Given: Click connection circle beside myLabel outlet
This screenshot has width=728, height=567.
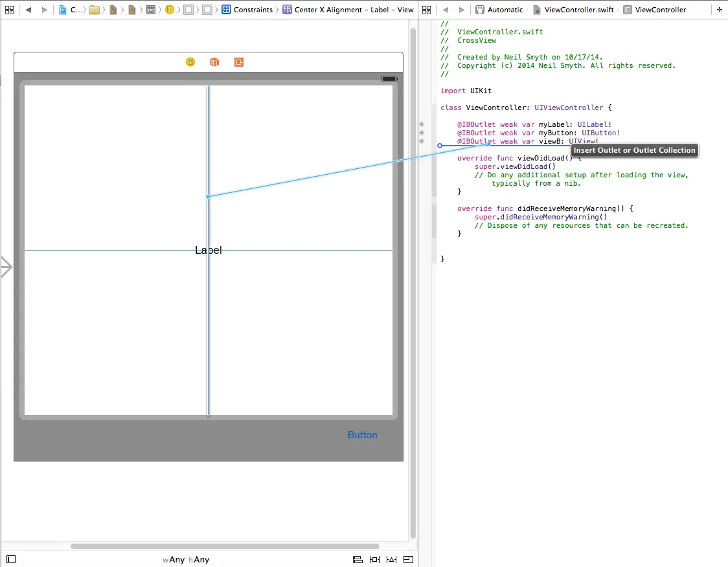Looking at the screenshot, I should click(x=422, y=124).
